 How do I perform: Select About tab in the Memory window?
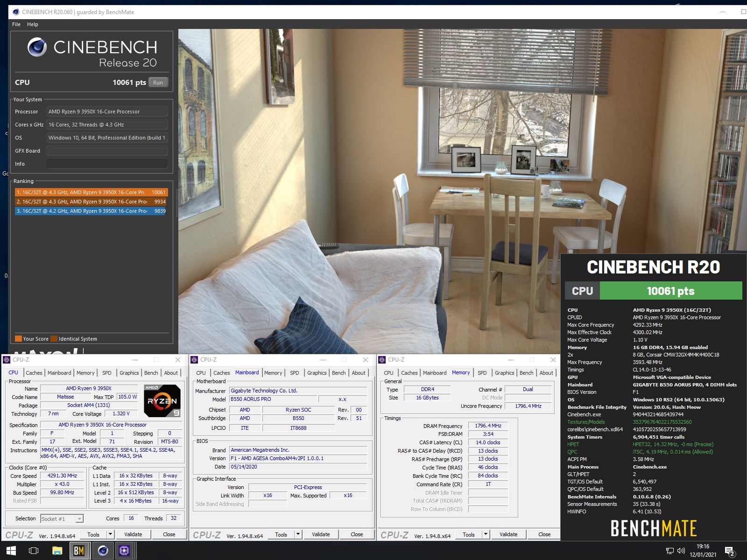point(546,373)
